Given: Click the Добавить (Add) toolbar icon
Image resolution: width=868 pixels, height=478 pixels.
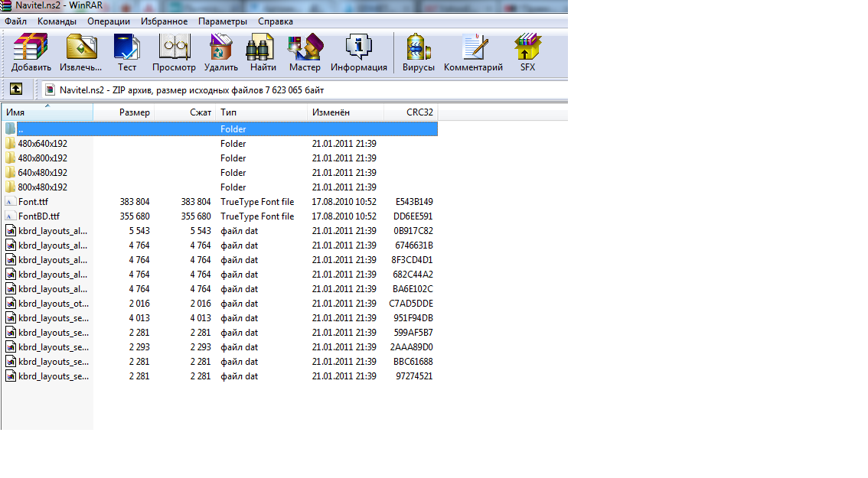Looking at the screenshot, I should click(31, 52).
